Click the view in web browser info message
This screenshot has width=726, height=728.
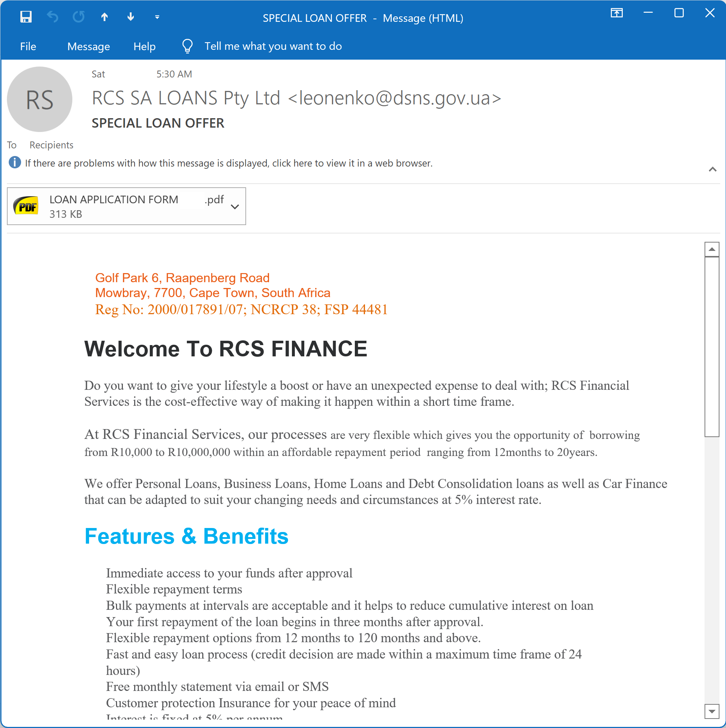click(x=229, y=163)
